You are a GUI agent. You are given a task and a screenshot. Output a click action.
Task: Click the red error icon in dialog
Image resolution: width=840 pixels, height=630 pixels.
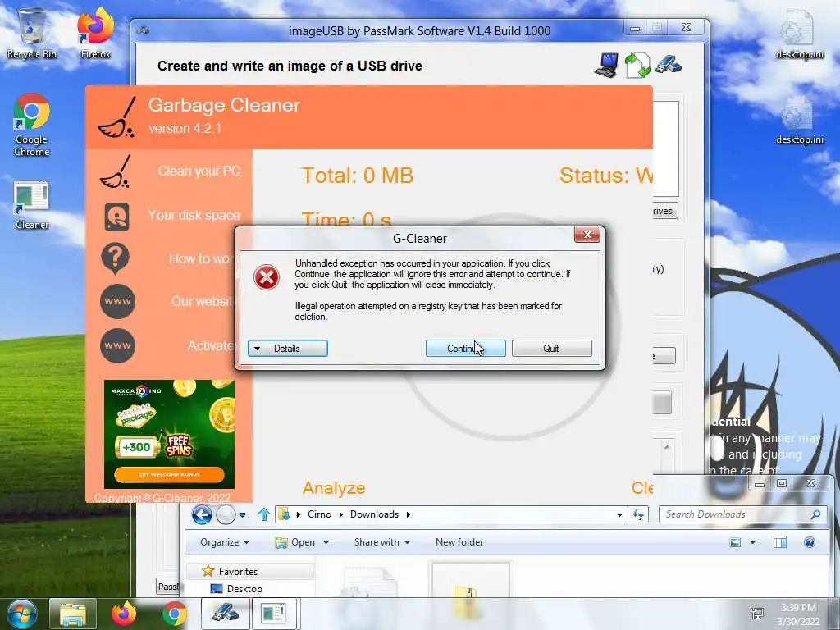point(267,277)
